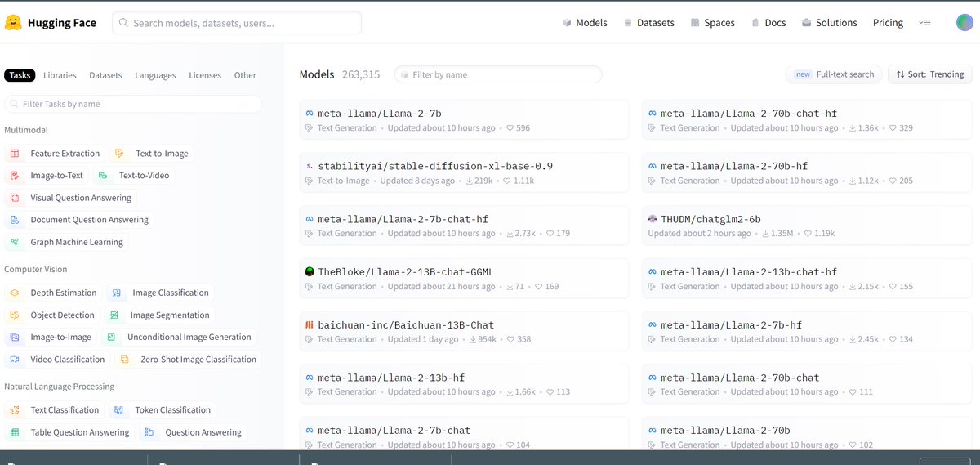Click the Image-to-Text task icon

[15, 176]
